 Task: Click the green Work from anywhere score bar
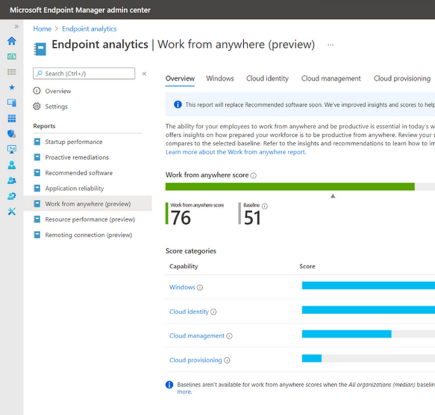[290, 187]
